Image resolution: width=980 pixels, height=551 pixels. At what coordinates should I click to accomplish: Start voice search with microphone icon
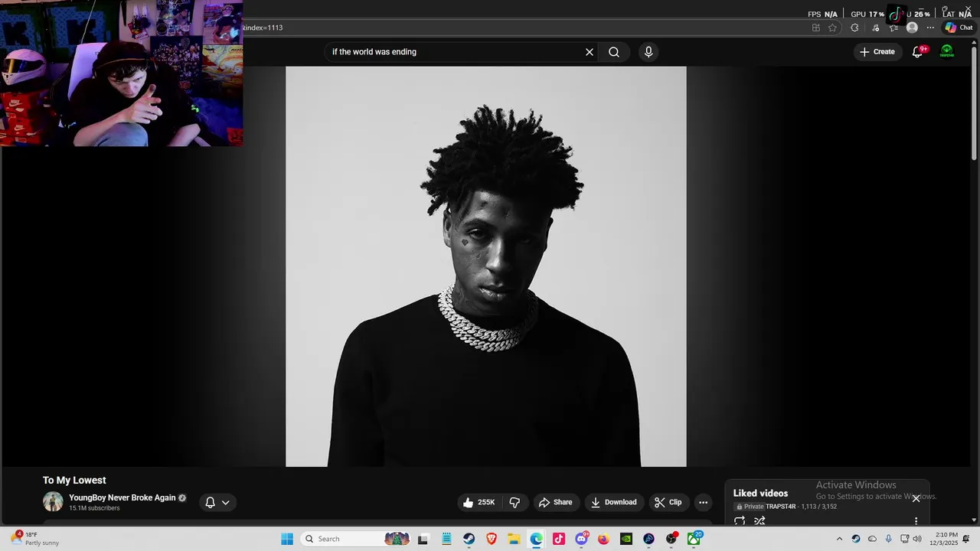648,52
